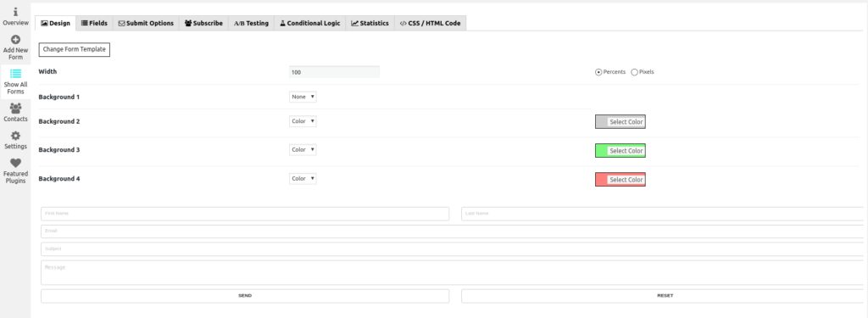The height and width of the screenshot is (318, 868).
Task: Select the Percents radio button
Action: [598, 72]
